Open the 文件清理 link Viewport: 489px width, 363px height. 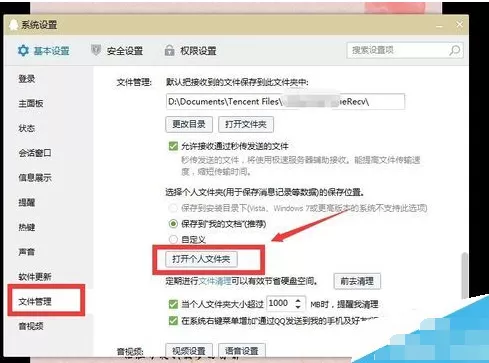tap(215, 281)
